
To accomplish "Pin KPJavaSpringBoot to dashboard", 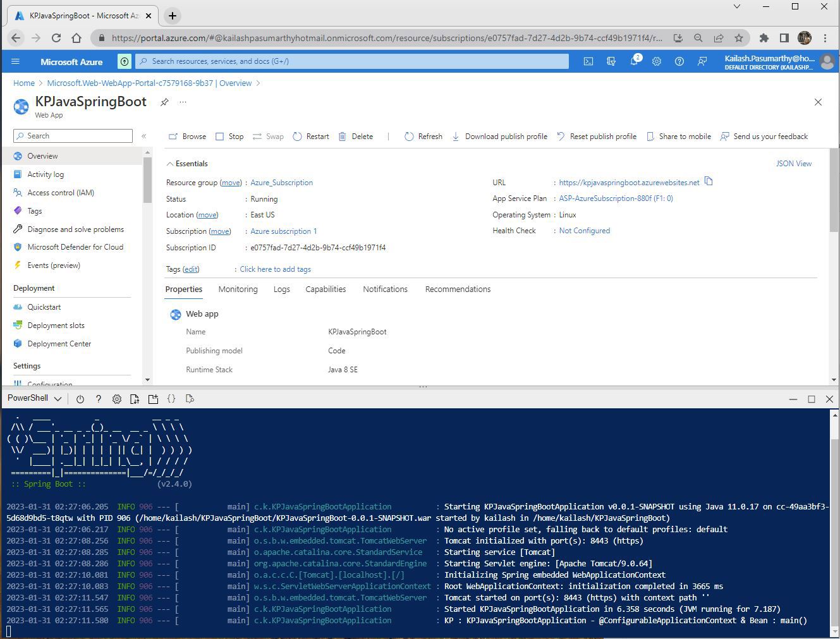I will (164, 102).
